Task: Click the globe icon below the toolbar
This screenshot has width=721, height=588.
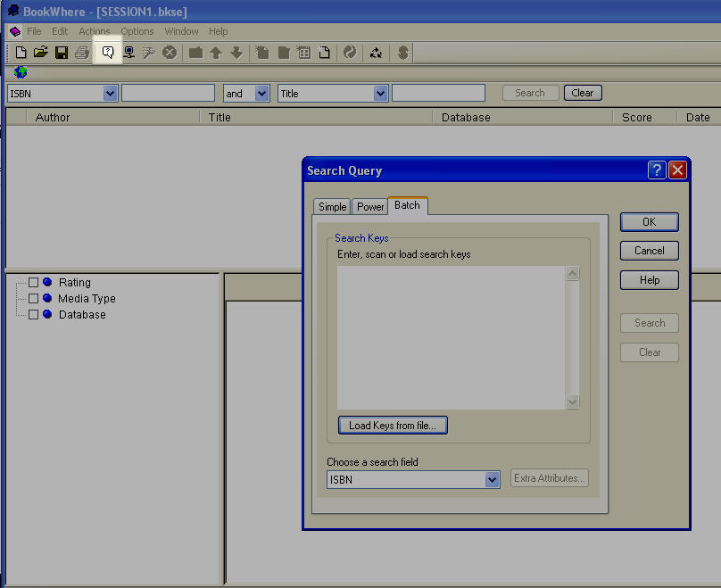Action: (21, 72)
